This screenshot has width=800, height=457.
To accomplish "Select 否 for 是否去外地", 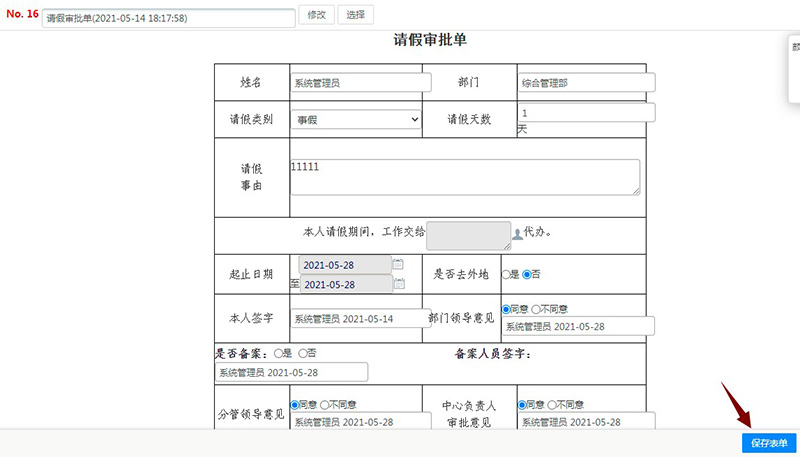I will pyautogui.click(x=527, y=274).
